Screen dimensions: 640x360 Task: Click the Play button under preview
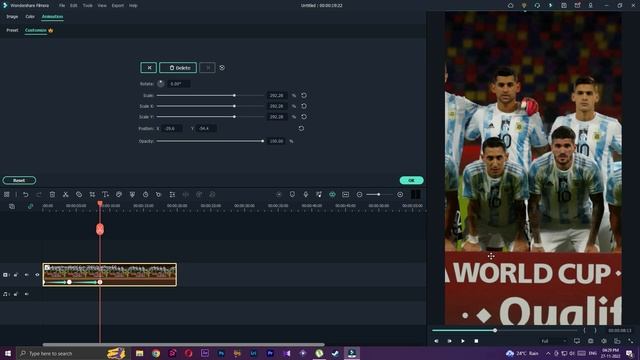coord(462,341)
